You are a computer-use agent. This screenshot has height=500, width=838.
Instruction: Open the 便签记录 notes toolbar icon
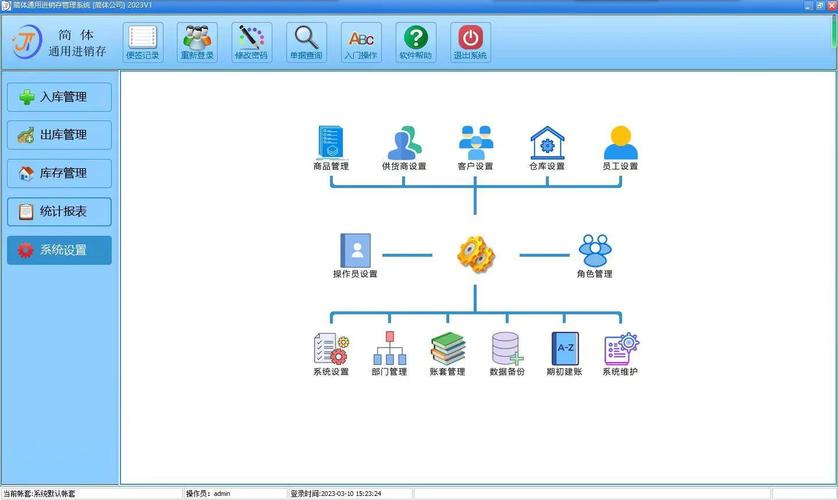143,42
